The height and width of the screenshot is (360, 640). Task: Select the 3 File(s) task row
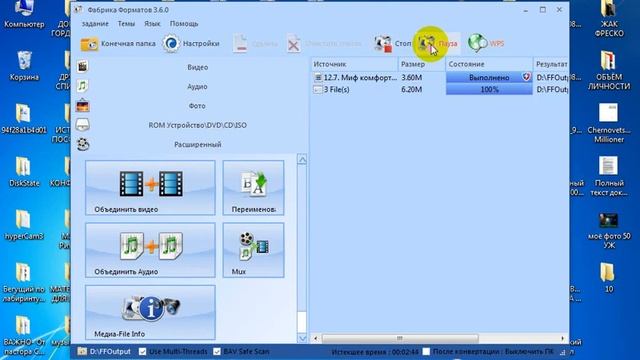pos(440,89)
